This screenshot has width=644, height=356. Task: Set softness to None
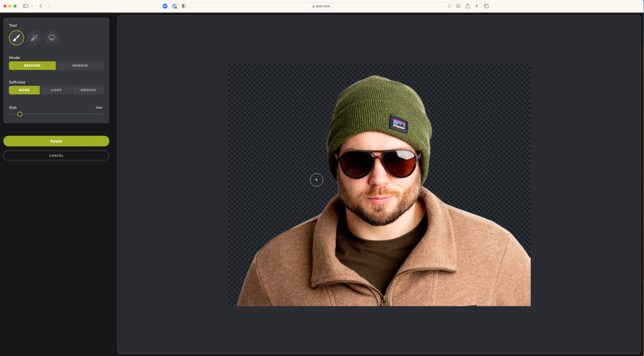click(24, 90)
